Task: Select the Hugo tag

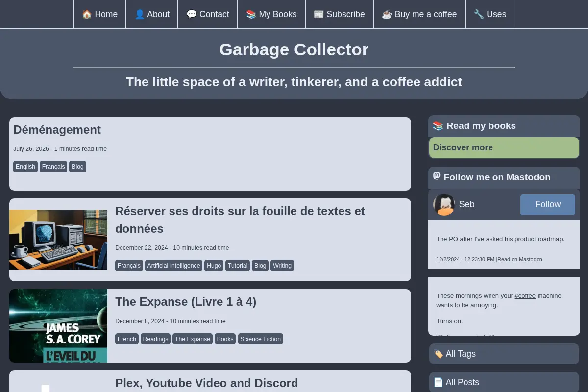Action: [214, 266]
